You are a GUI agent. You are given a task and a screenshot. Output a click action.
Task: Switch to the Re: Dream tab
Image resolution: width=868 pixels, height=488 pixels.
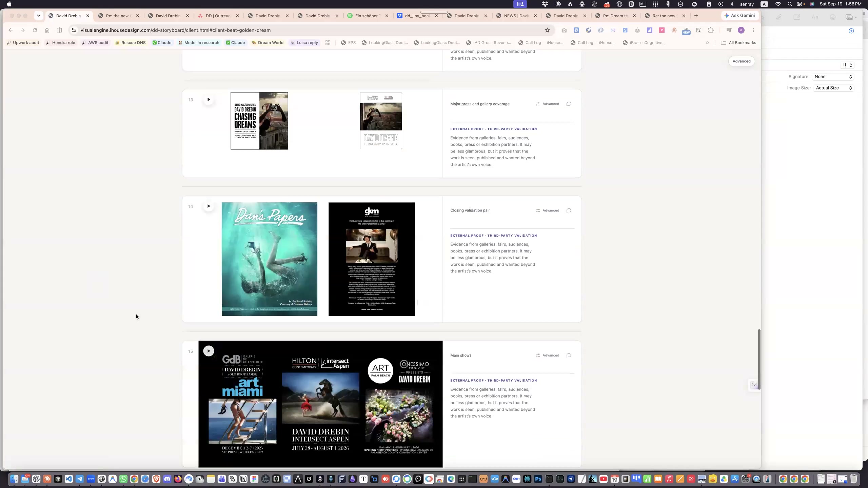[x=616, y=16]
